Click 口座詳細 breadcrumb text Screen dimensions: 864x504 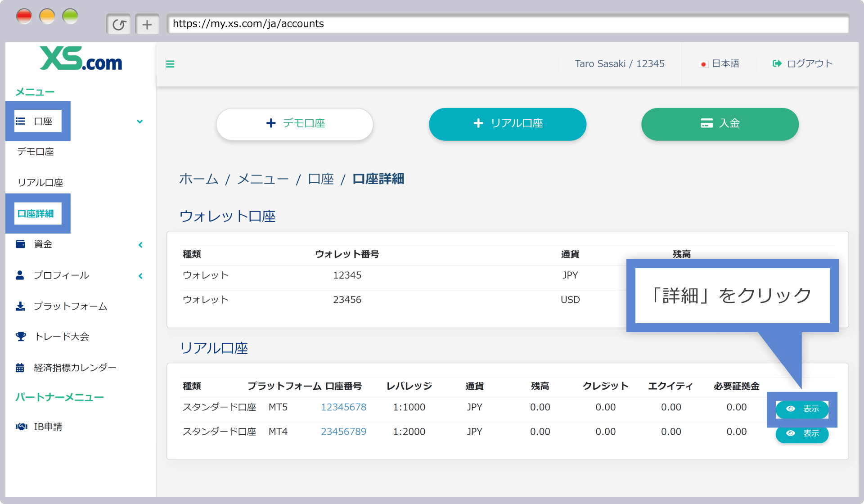coord(378,179)
